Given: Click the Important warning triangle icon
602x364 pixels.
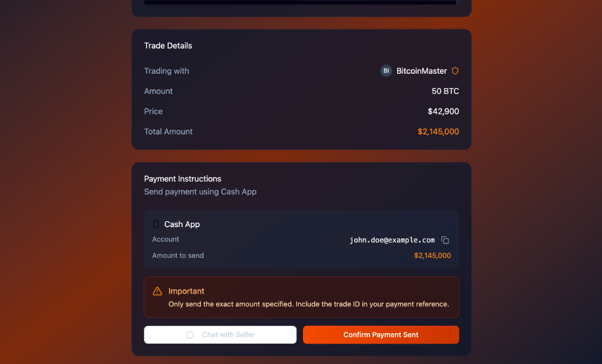Looking at the screenshot, I should [x=157, y=291].
